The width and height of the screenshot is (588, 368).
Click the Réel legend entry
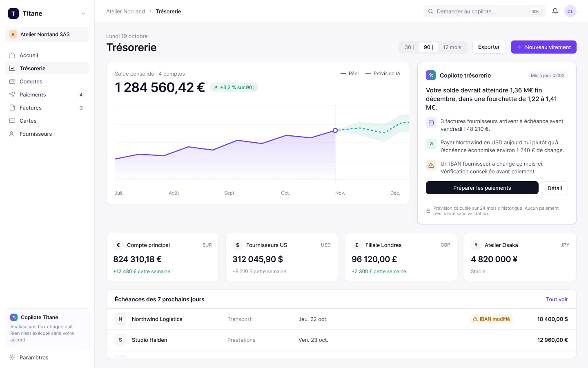350,74
